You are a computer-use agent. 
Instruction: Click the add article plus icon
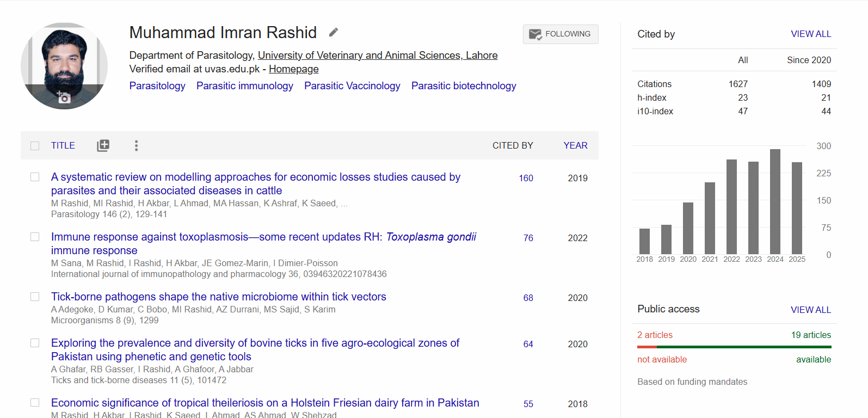click(x=103, y=145)
